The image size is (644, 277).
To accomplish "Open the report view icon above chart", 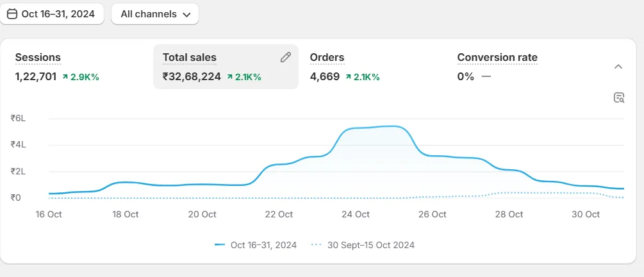I will pos(619,98).
